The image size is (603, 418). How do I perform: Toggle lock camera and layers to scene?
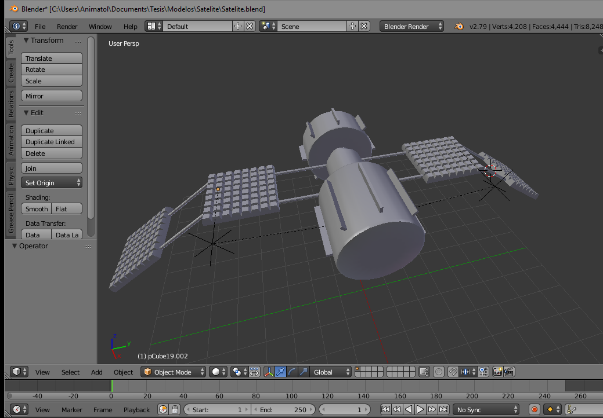click(x=424, y=372)
